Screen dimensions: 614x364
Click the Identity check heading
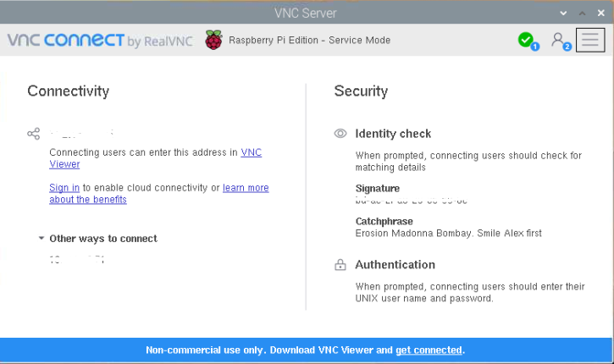(393, 134)
